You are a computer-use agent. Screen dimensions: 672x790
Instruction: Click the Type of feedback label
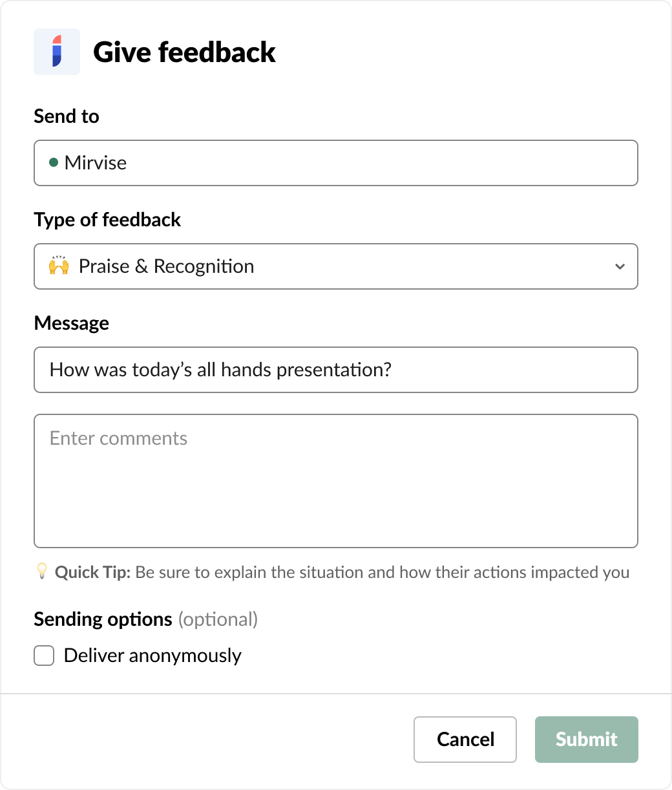[107, 220]
